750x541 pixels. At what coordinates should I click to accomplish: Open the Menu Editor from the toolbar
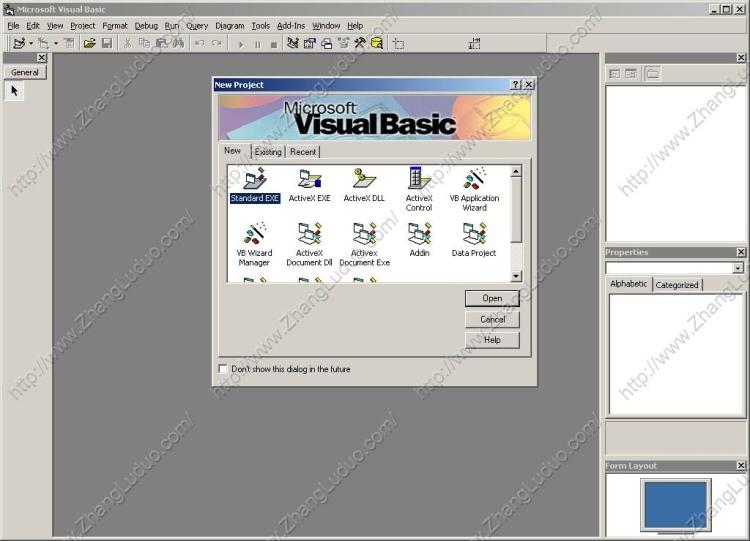click(69, 44)
